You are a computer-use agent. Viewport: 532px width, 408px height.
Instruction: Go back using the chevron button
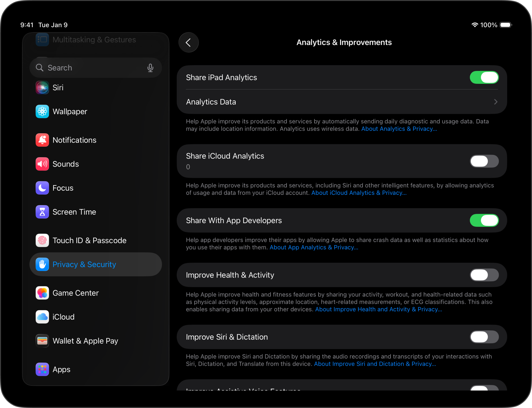click(x=189, y=42)
